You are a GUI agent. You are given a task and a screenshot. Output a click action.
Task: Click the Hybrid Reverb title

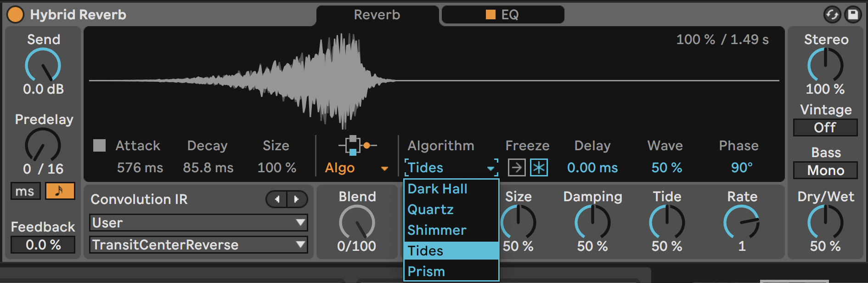click(x=78, y=15)
